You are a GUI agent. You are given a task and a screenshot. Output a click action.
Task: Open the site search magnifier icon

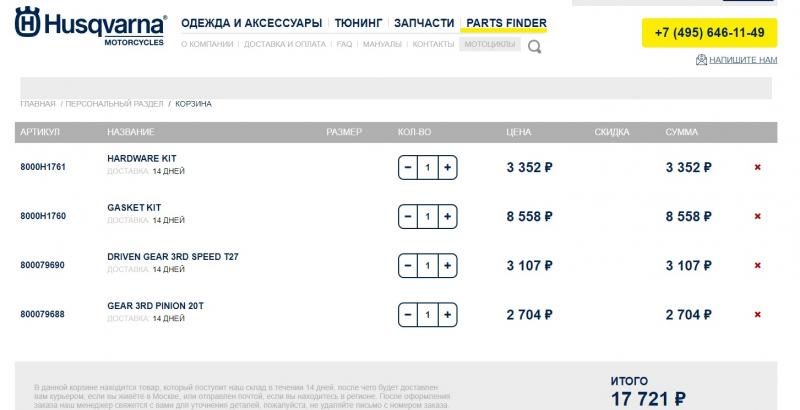pos(534,47)
